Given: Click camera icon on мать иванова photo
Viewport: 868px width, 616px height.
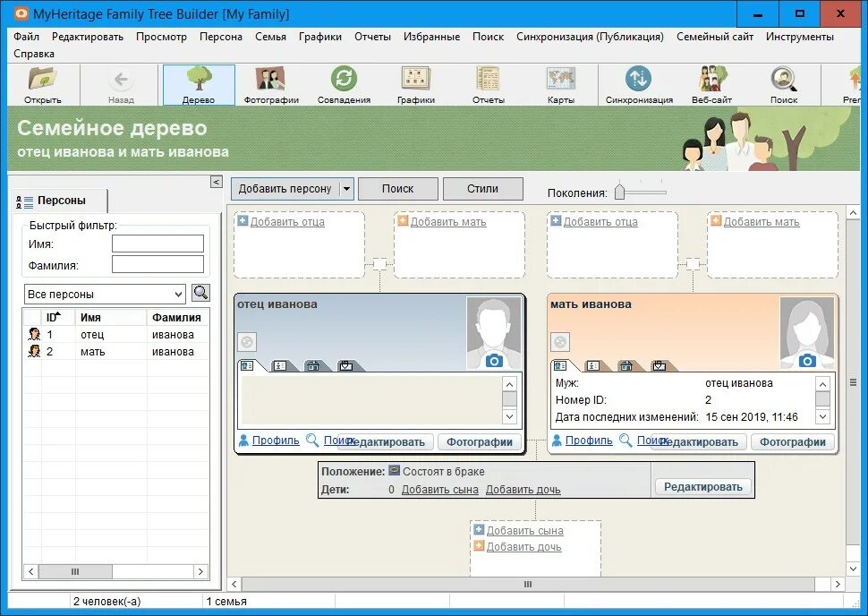Looking at the screenshot, I should click(807, 361).
